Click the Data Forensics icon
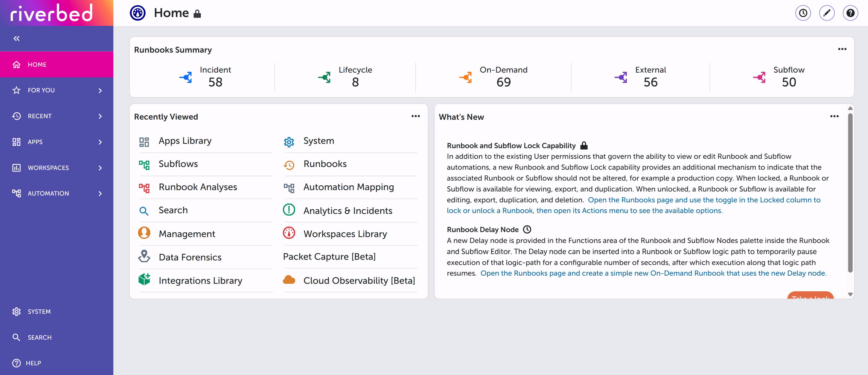Screen dimensions: 868x375 coord(144,256)
